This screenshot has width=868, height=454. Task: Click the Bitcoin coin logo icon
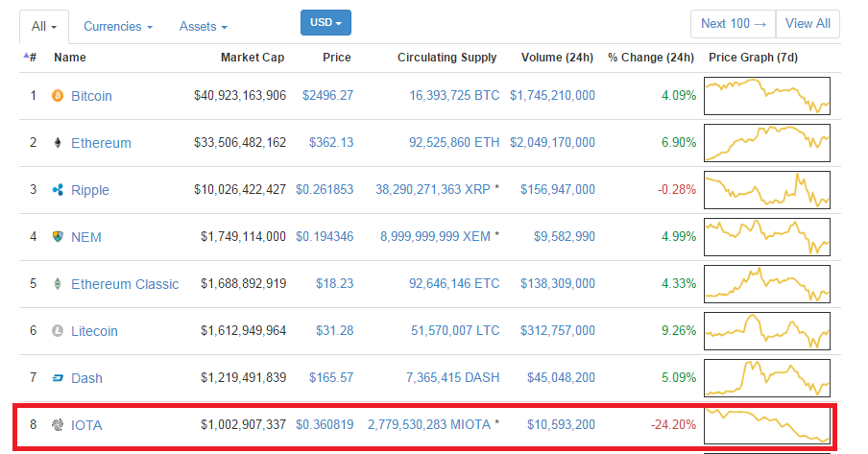[58, 96]
